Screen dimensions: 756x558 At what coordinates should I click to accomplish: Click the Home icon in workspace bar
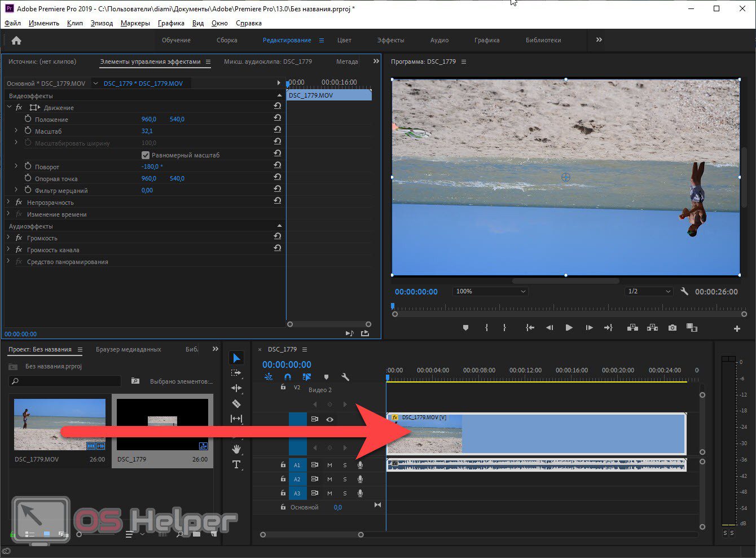pyautogui.click(x=16, y=40)
